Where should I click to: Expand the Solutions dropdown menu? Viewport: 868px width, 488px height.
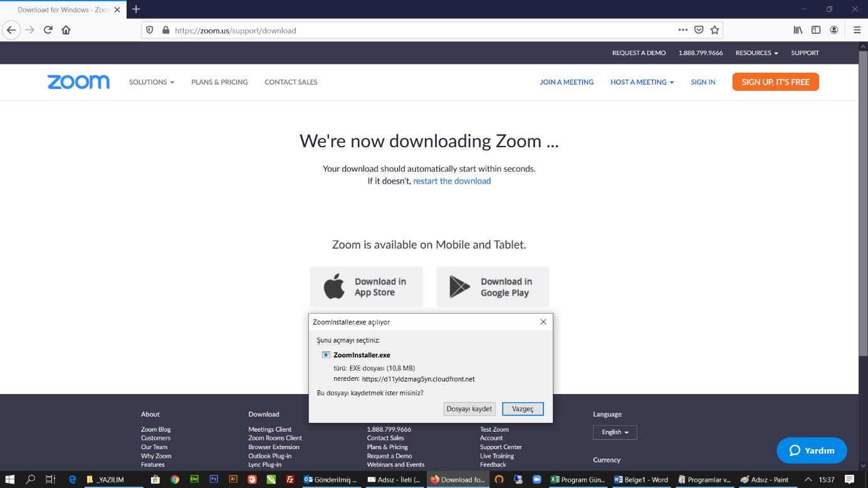click(x=152, y=82)
